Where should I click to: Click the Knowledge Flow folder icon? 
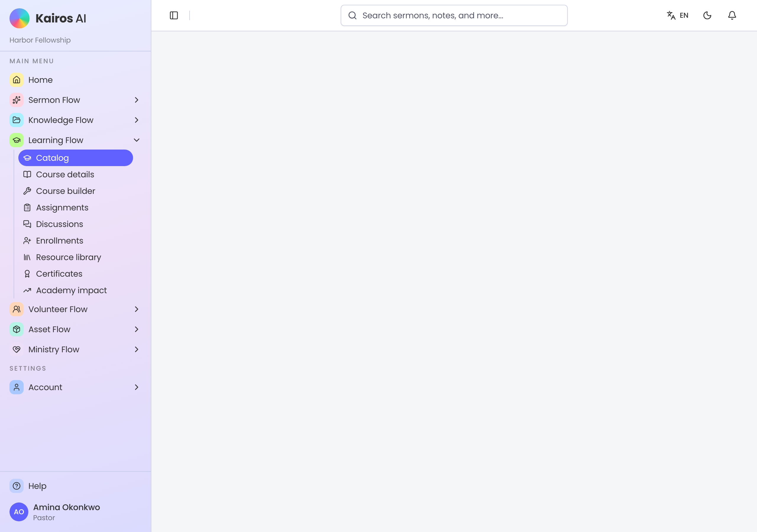[17, 120]
